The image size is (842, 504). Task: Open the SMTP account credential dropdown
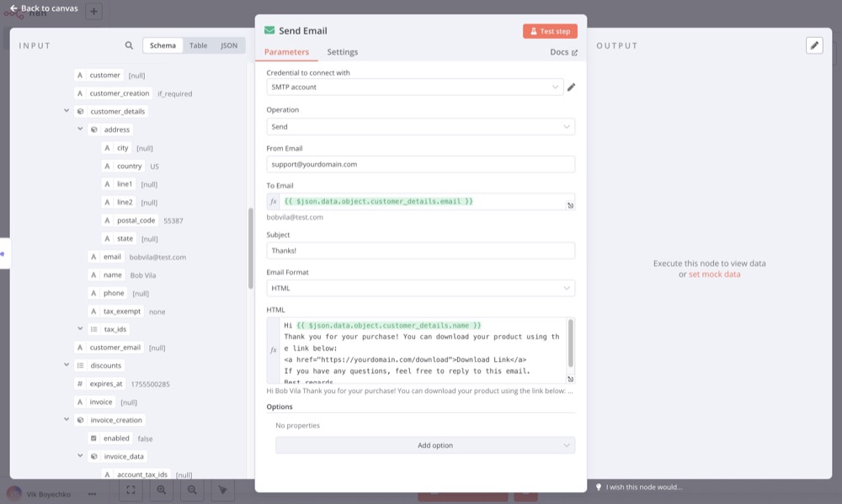coord(414,87)
